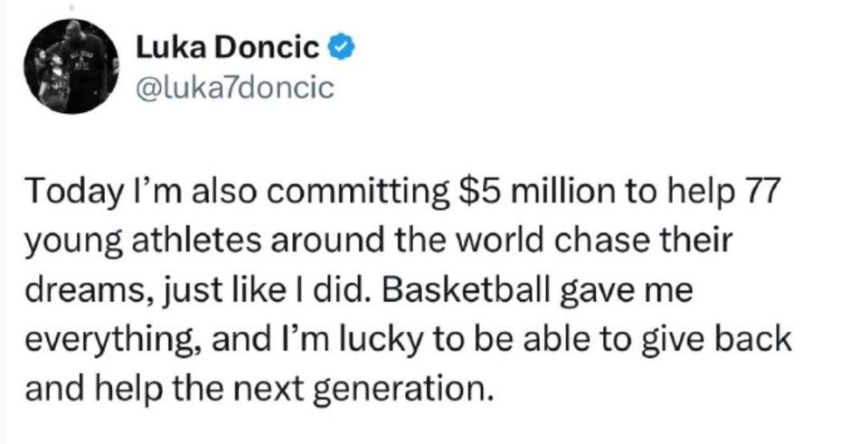Visit the @luka7doncic handle
868x444 pixels.
pyautogui.click(x=235, y=87)
